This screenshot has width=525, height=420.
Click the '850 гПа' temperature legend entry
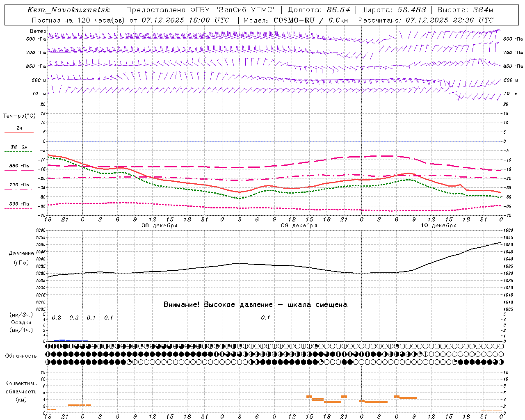tap(19, 166)
